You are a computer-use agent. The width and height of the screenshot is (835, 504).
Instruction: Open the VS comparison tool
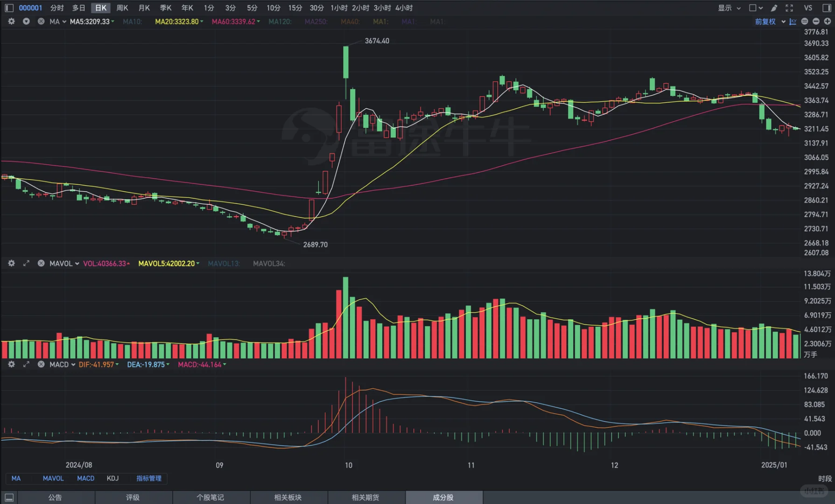[x=808, y=8]
